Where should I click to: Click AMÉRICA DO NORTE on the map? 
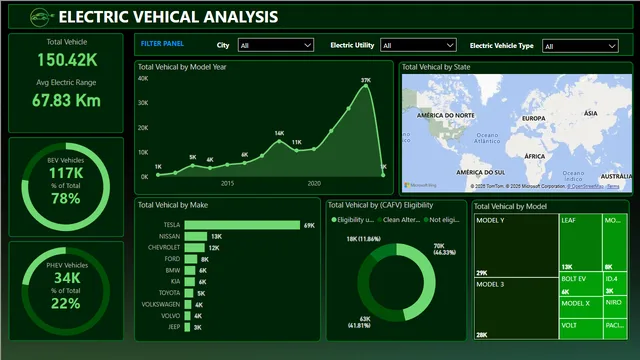click(x=446, y=116)
